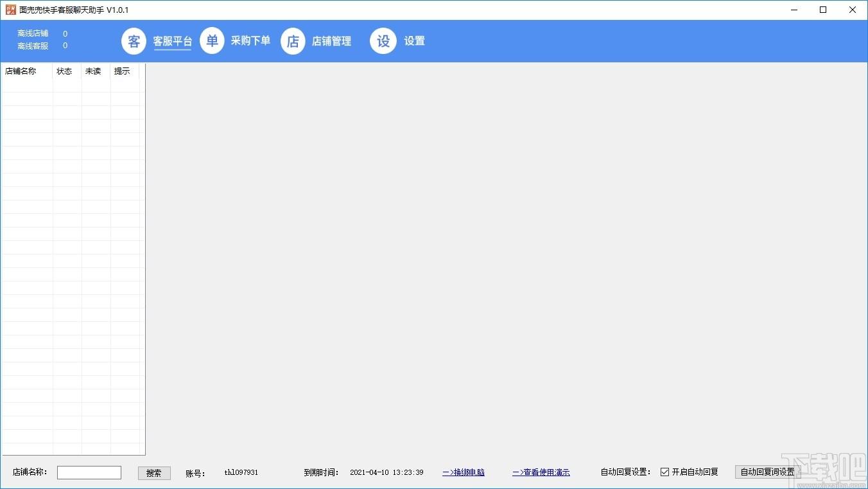Click the round 设 settings icon
The height and width of the screenshot is (489, 868).
383,41
